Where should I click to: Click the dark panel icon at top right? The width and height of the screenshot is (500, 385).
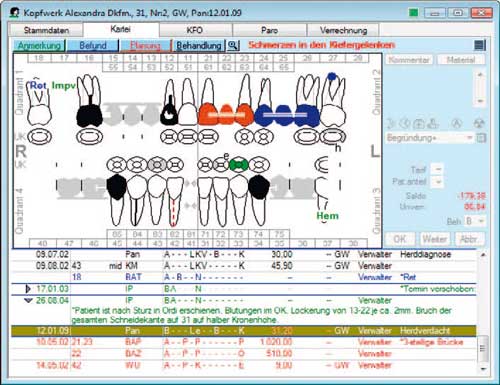(x=480, y=45)
